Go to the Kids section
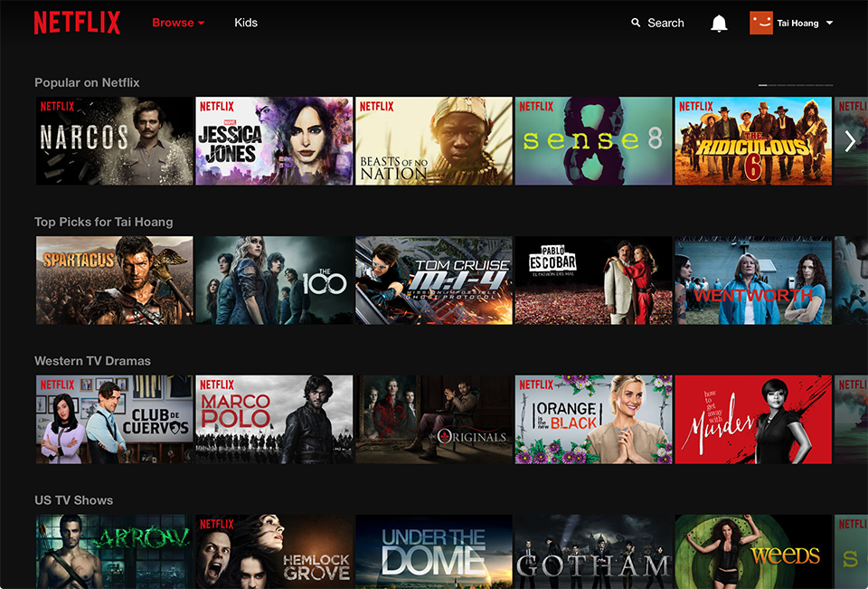Screen dimensions: 868x589 [x=246, y=23]
